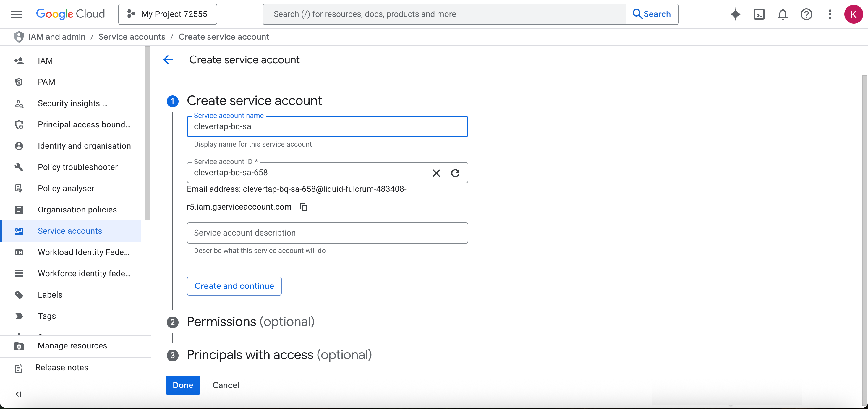Open the help question mark menu

(x=806, y=14)
